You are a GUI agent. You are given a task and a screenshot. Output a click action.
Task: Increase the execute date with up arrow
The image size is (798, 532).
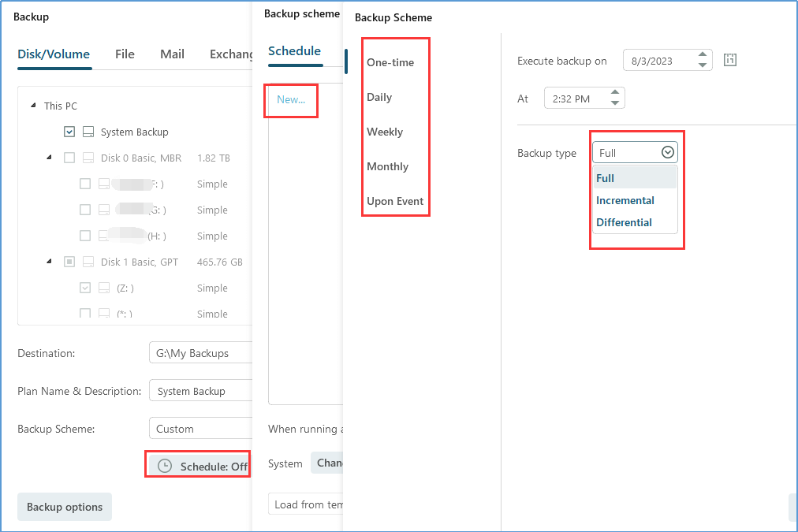point(703,55)
